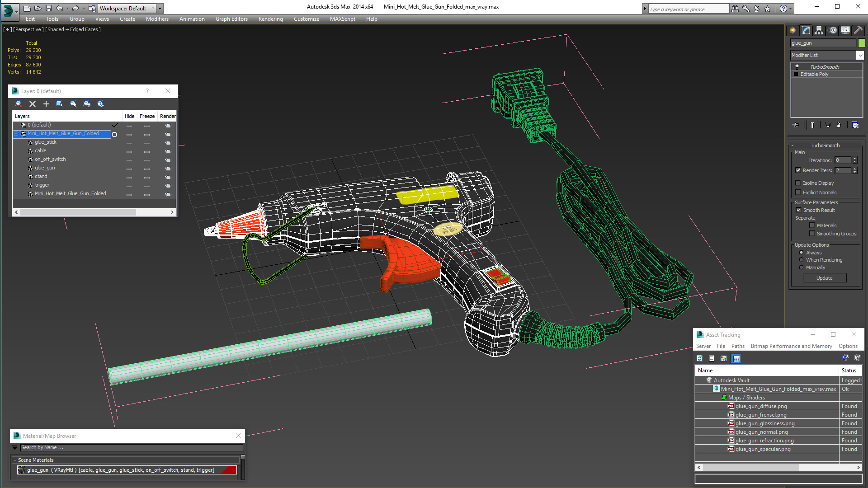Open Bitmap Performance and Memory menu
868x488 pixels.
[x=791, y=346]
